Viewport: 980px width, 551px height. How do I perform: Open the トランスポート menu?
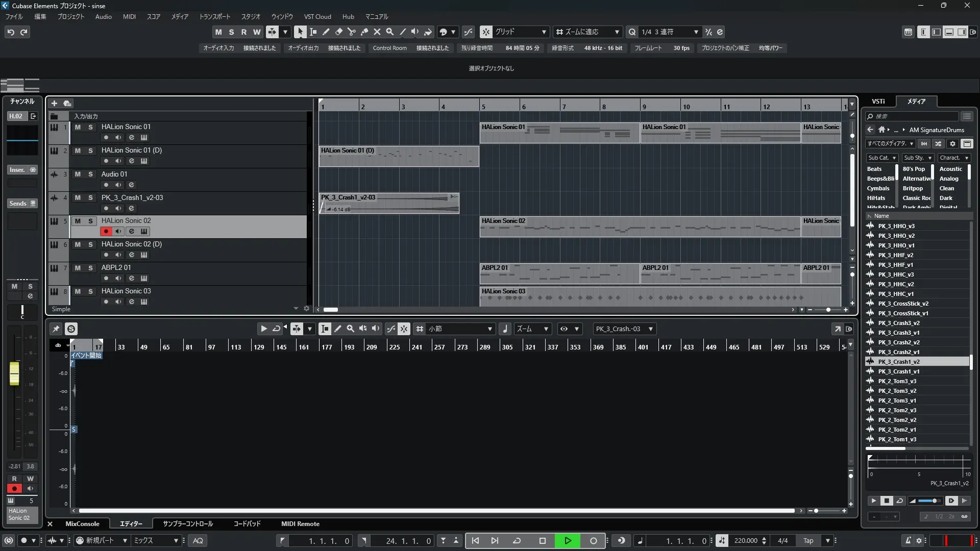[214, 16]
